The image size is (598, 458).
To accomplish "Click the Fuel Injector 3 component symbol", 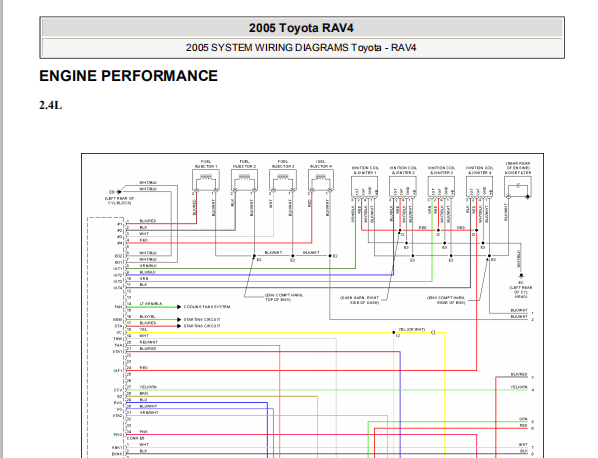I will [283, 181].
